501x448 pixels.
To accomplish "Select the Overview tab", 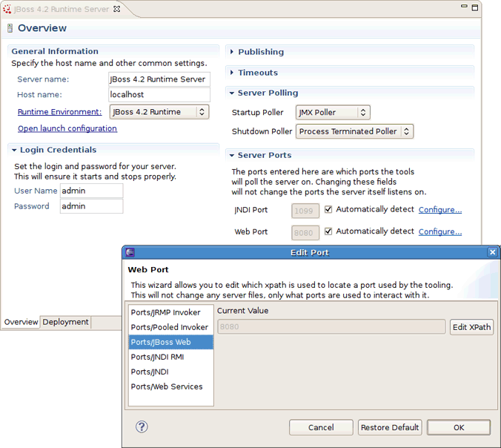I will [x=21, y=322].
